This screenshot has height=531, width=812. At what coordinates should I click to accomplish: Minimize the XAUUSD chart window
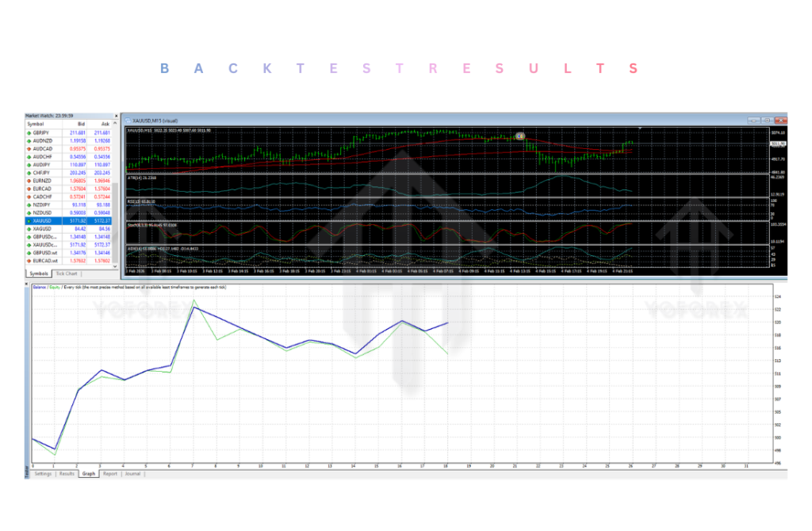coord(752,120)
